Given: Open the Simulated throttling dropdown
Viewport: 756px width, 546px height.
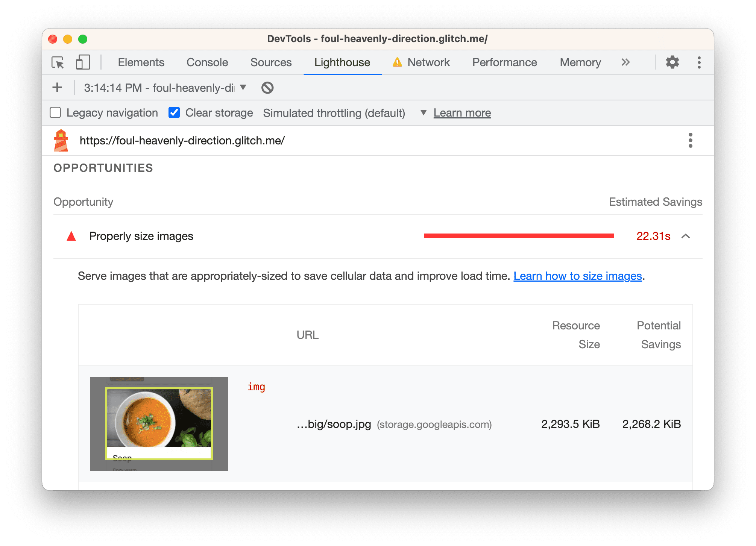Looking at the screenshot, I should click(423, 113).
